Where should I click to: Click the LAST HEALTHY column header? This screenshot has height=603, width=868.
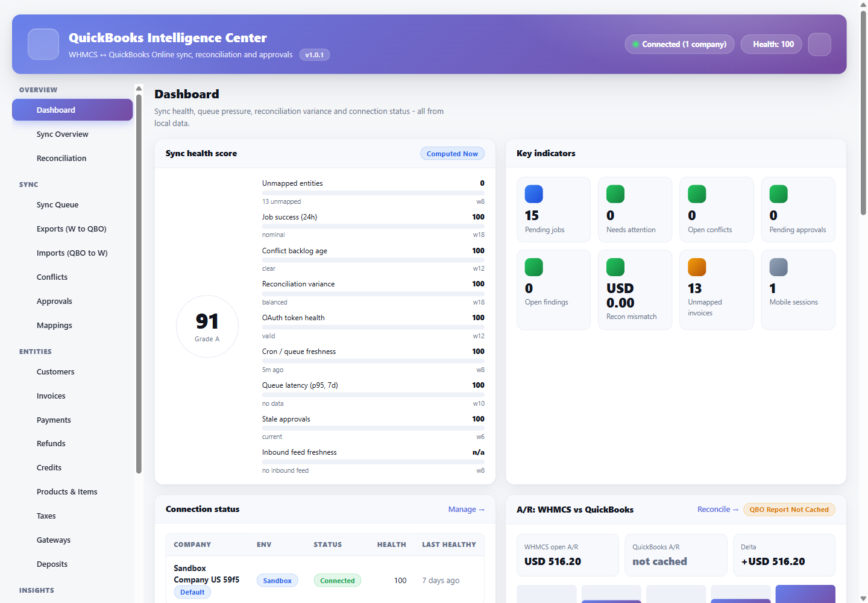click(x=449, y=545)
